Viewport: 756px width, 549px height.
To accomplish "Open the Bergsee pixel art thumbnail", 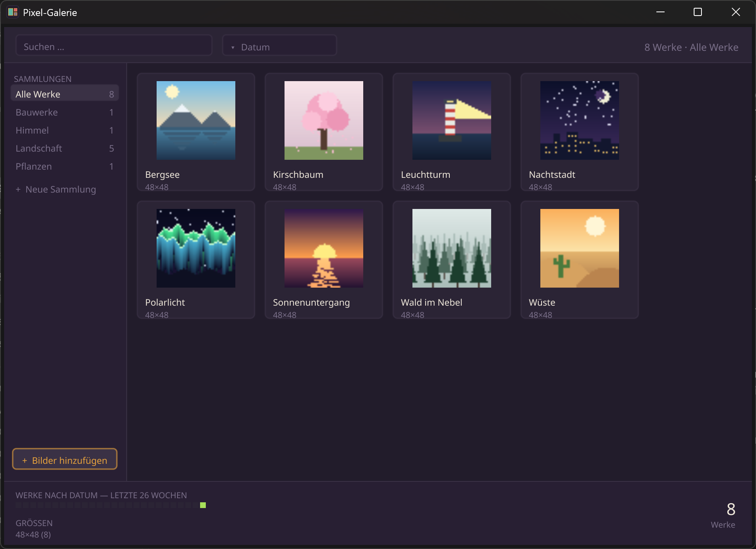I will point(196,120).
